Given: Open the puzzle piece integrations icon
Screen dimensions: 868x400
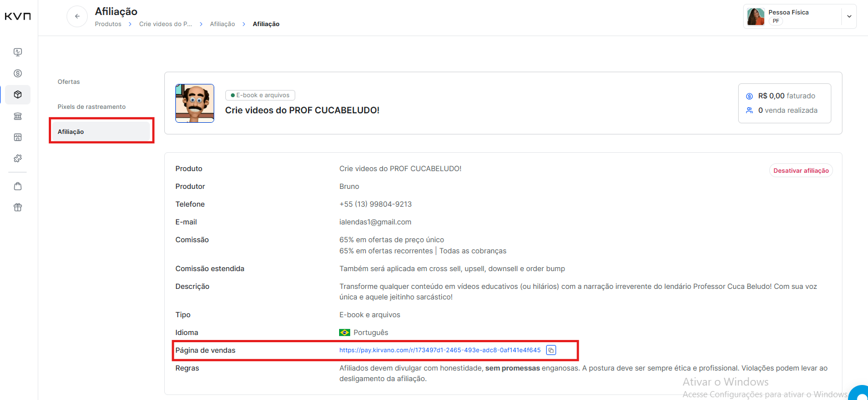Looking at the screenshot, I should pyautogui.click(x=18, y=158).
